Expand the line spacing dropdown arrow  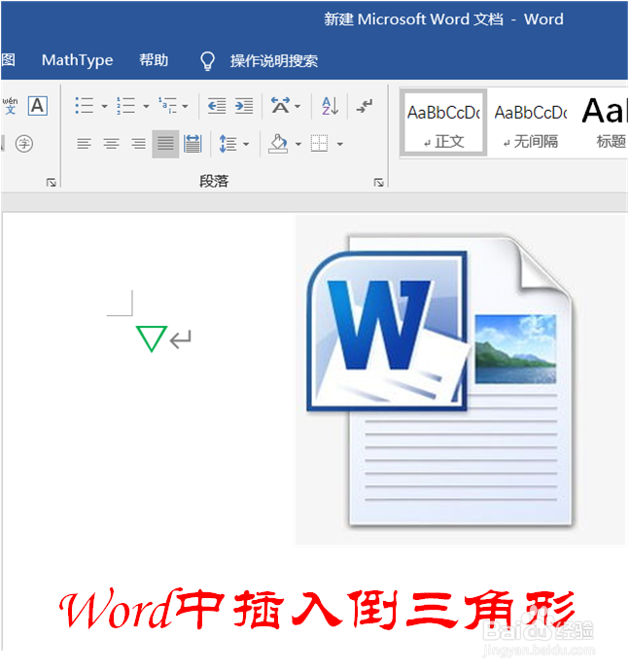[x=246, y=144]
